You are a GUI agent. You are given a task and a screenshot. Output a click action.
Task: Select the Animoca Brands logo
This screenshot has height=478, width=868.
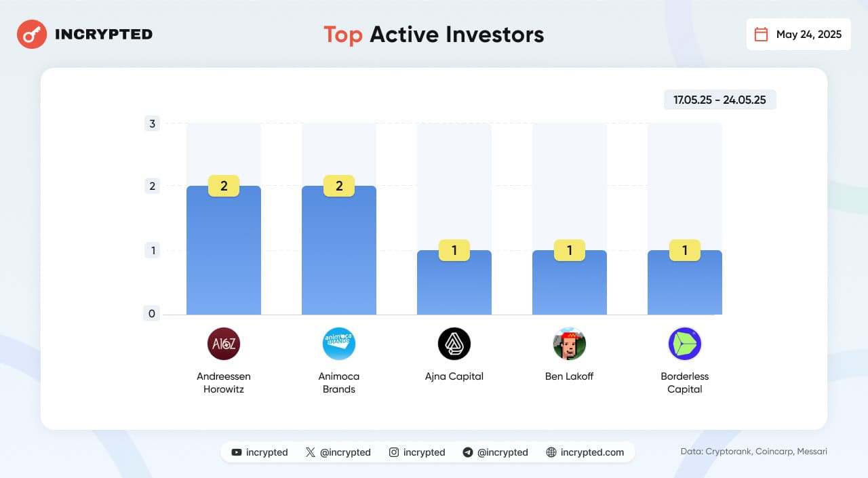pyautogui.click(x=339, y=344)
